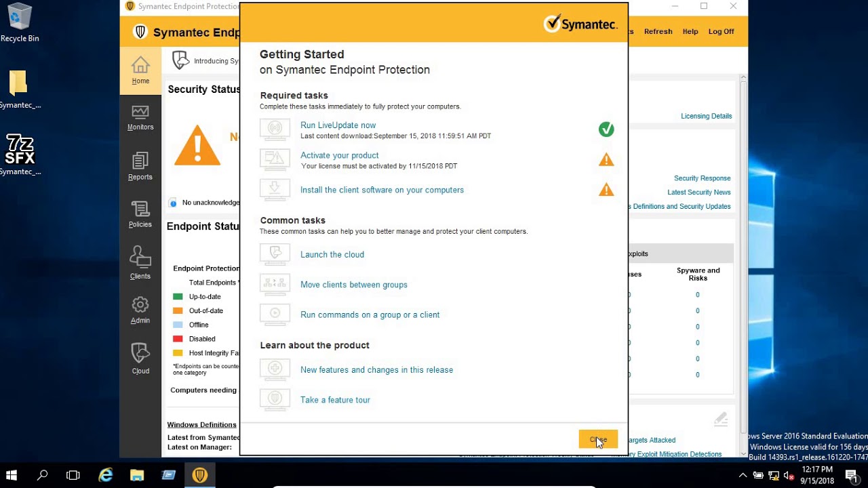Click Log Off in the console header

click(x=721, y=32)
